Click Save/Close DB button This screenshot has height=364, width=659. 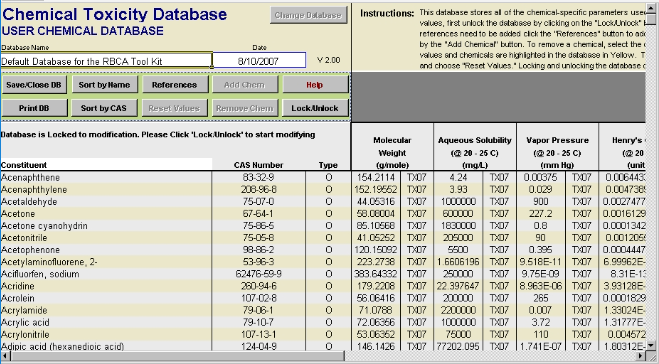click(34, 84)
